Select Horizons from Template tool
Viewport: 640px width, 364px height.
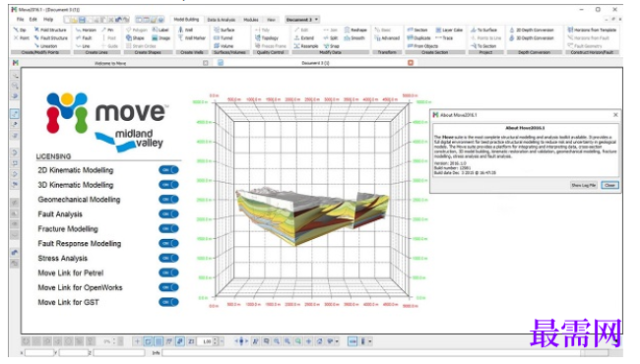[x=592, y=30]
